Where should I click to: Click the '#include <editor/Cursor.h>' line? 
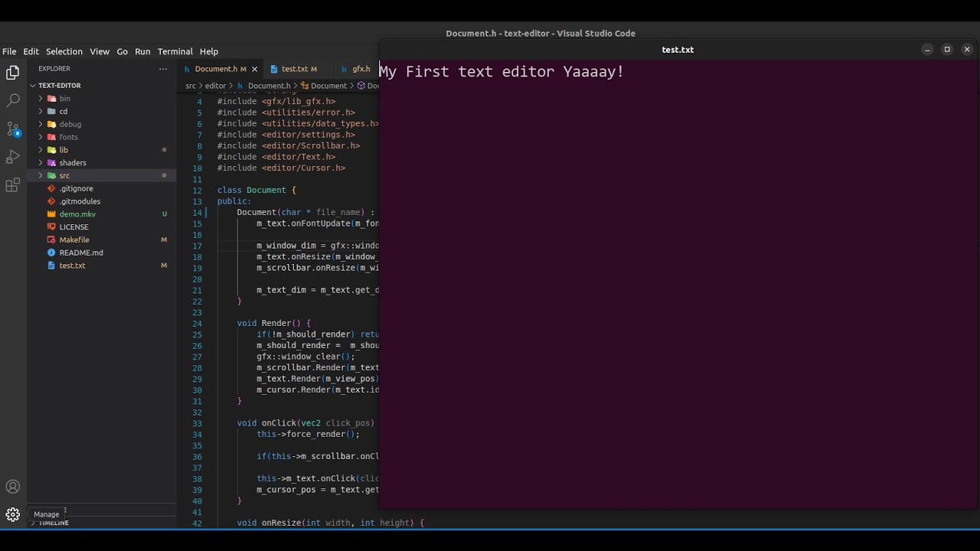(281, 168)
